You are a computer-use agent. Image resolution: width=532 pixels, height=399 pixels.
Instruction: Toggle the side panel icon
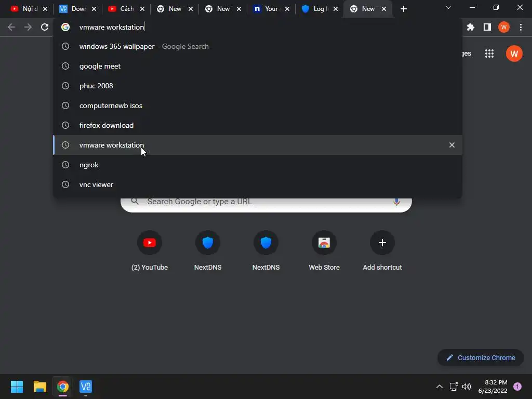tap(487, 27)
